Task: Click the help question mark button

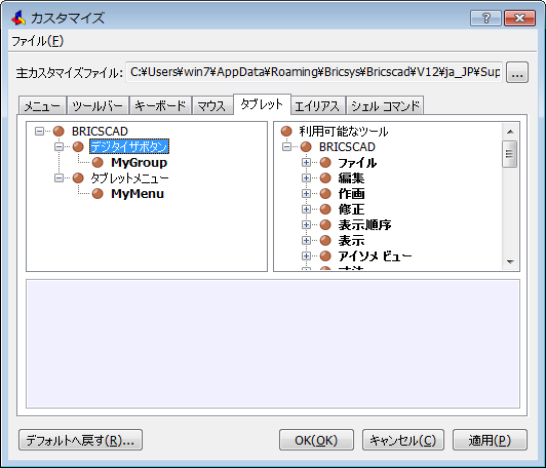Action: click(486, 18)
